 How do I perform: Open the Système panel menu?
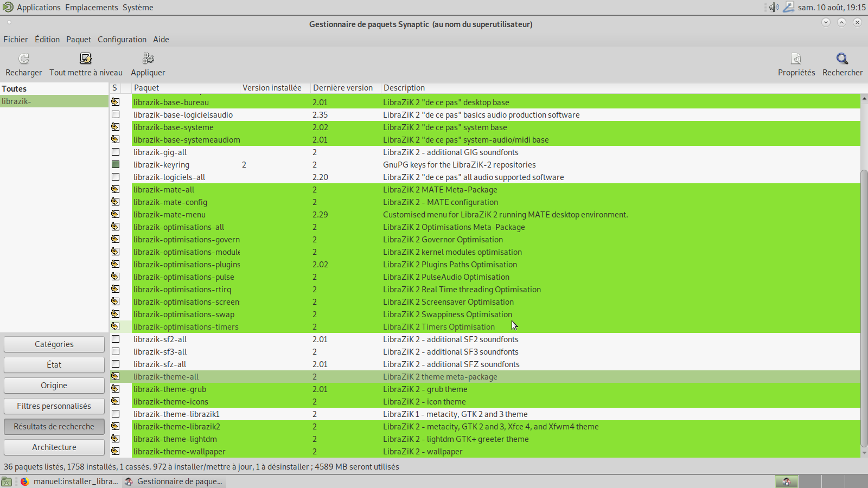click(x=138, y=8)
